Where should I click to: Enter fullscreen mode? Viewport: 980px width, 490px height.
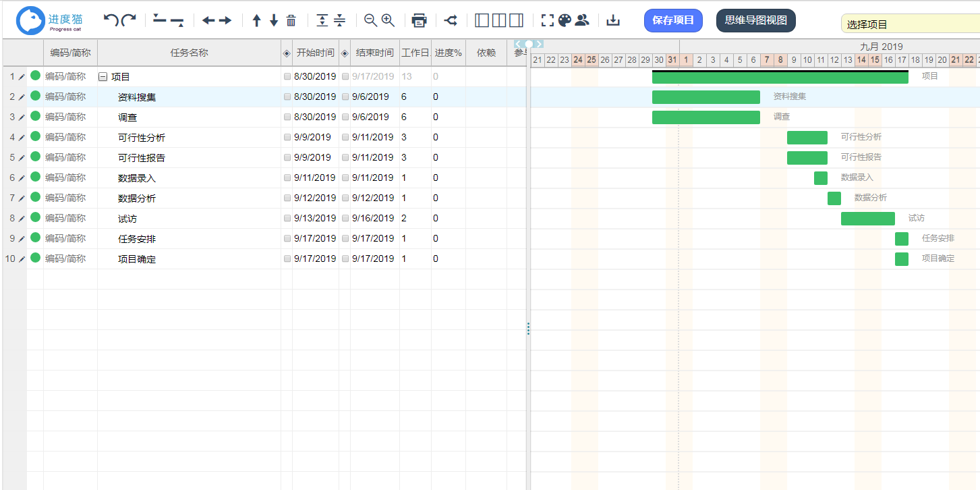(548, 20)
